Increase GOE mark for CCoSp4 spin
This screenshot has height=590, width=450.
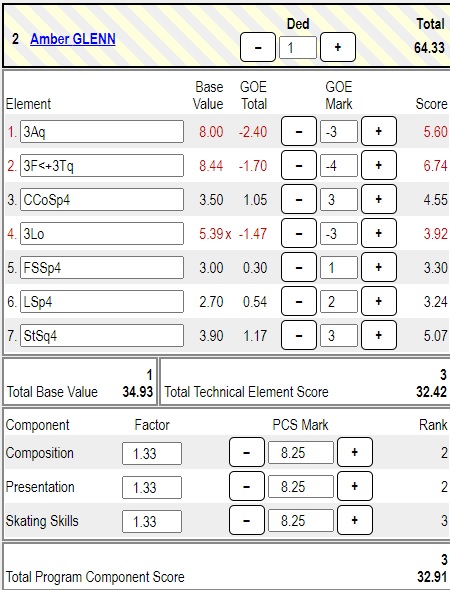[379, 199]
